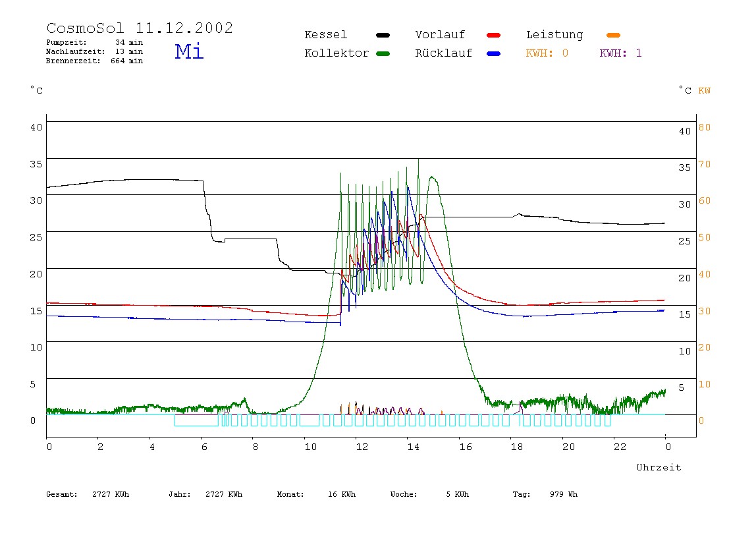Click the 'Vorlauf' legend label

440,35
